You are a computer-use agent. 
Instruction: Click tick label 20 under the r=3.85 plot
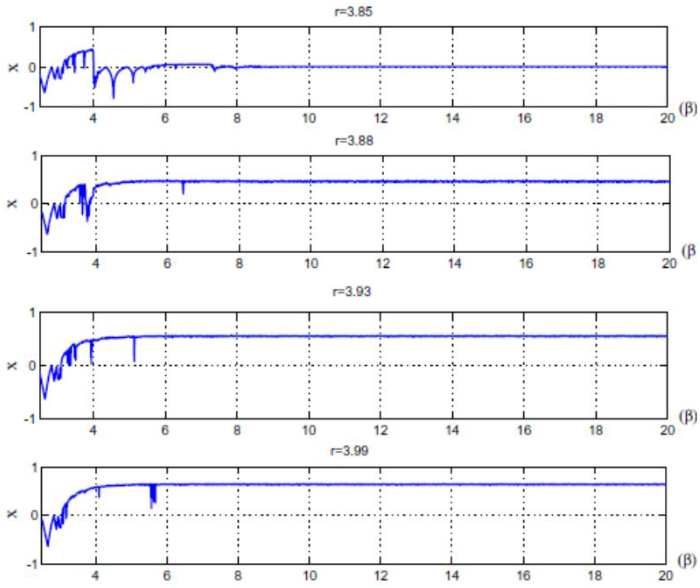pos(667,118)
